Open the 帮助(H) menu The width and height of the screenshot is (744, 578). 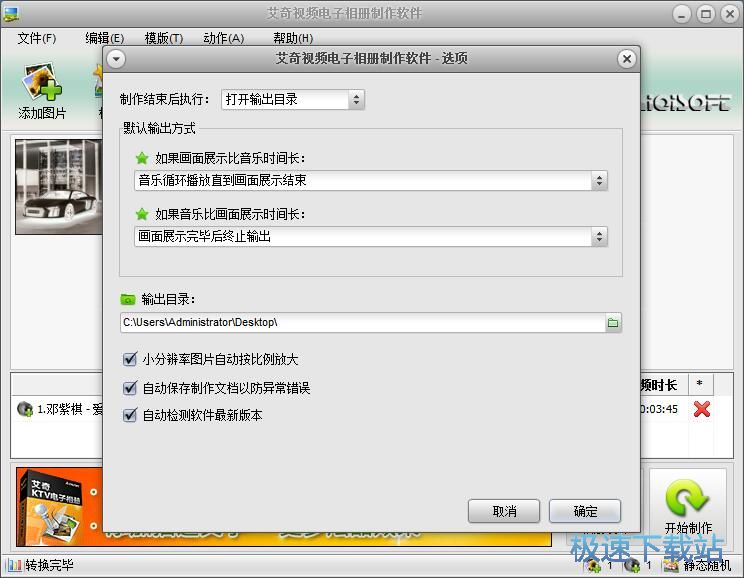[x=293, y=38]
